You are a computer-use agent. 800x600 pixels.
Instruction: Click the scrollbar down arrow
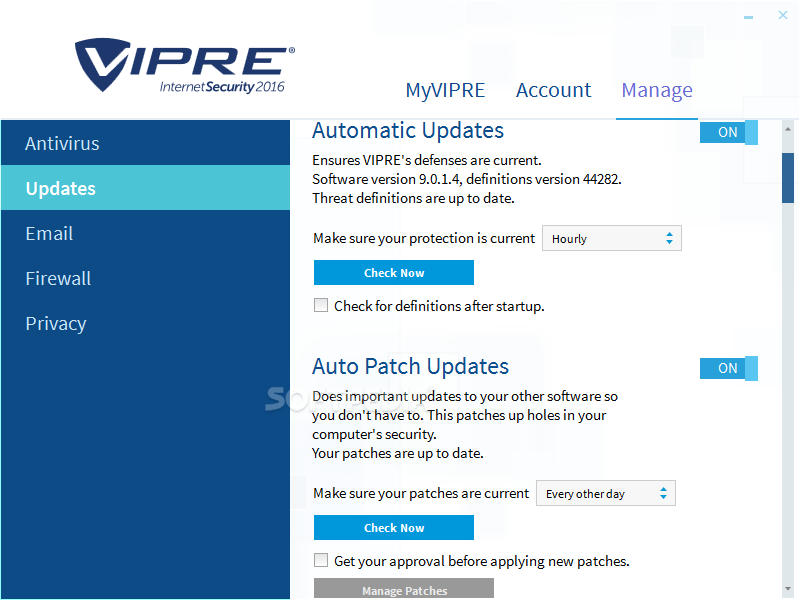(788, 589)
